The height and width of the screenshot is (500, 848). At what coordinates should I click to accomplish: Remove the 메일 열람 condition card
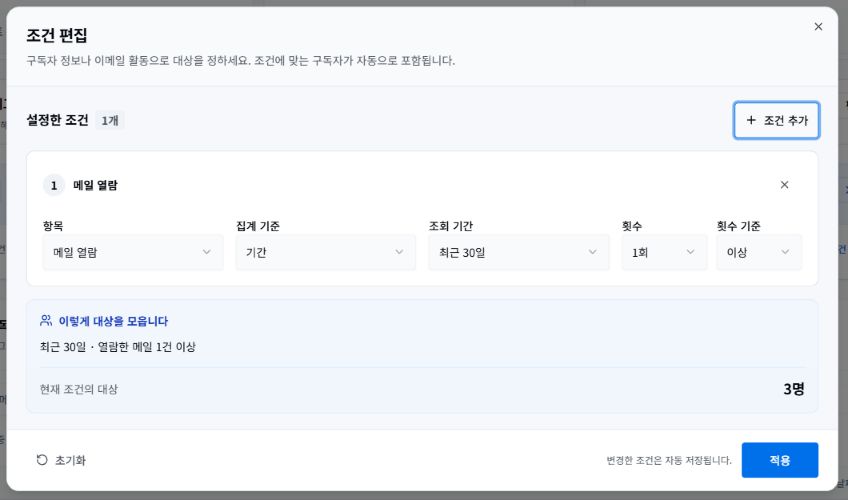coord(784,185)
